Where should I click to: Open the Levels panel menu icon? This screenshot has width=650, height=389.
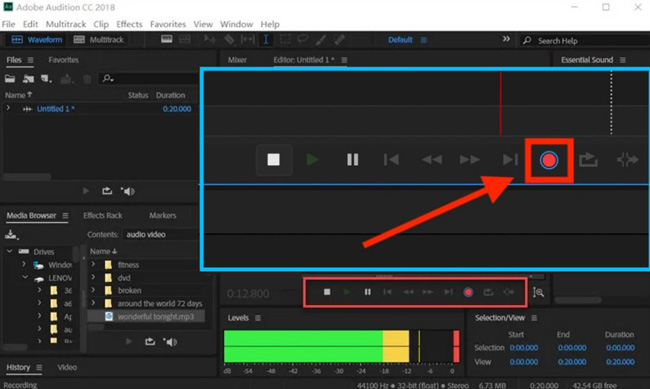(258, 318)
